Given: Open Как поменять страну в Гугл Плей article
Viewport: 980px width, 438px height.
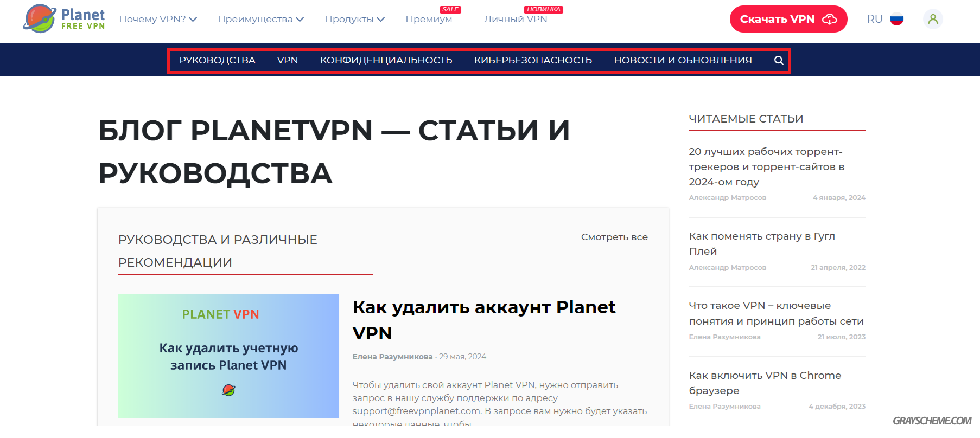Looking at the screenshot, I should click(762, 243).
